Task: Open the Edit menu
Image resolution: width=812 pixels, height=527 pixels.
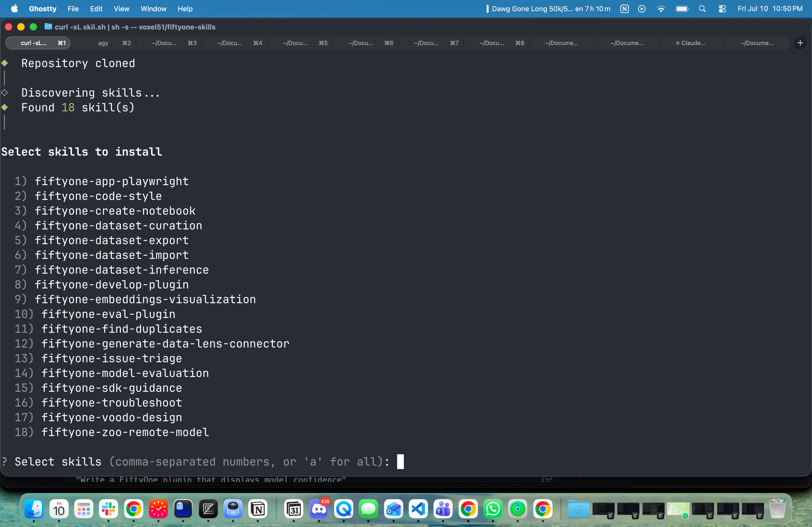Action: click(x=96, y=9)
